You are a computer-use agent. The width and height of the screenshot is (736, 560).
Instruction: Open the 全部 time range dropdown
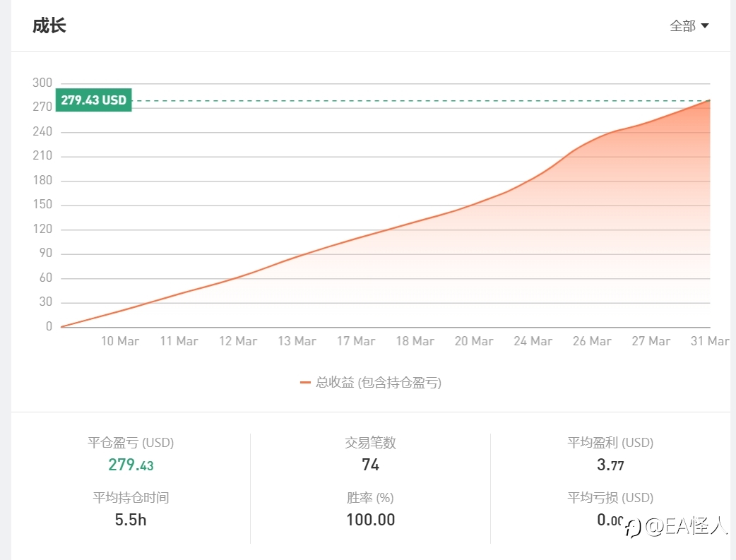689,26
